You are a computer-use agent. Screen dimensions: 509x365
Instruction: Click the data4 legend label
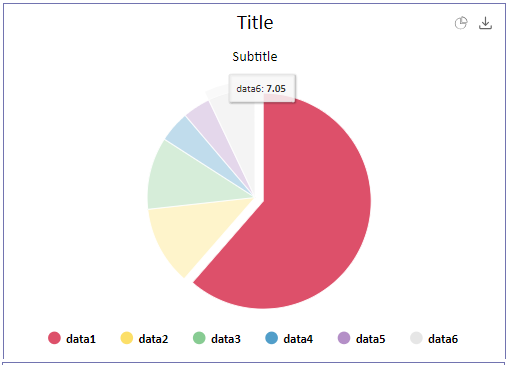(298, 339)
